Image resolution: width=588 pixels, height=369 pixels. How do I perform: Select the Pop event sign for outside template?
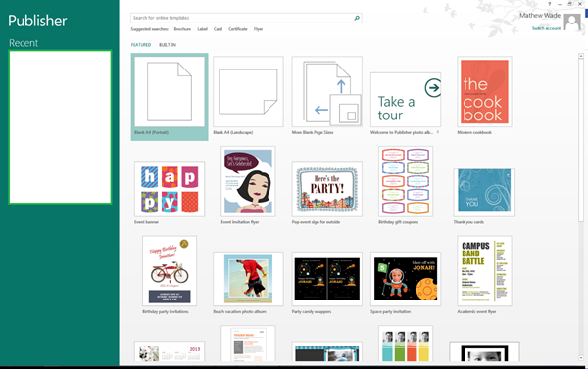[327, 189]
